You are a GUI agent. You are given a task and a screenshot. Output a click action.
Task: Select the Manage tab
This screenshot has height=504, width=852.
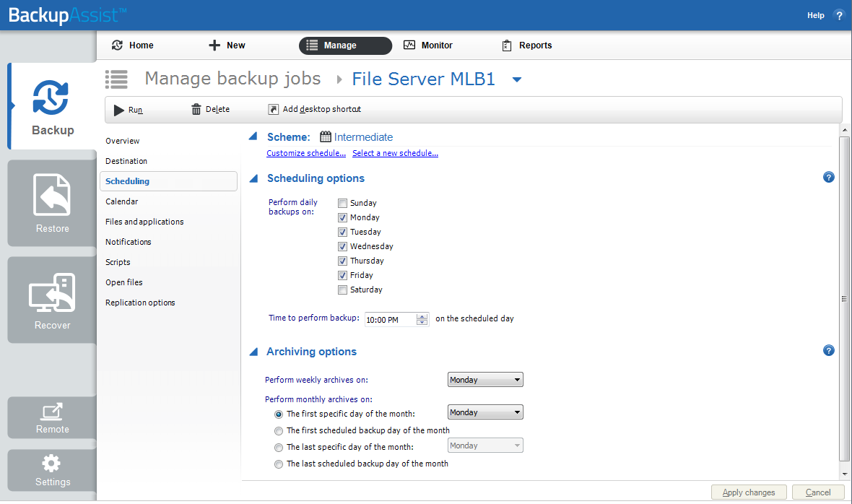pyautogui.click(x=345, y=45)
